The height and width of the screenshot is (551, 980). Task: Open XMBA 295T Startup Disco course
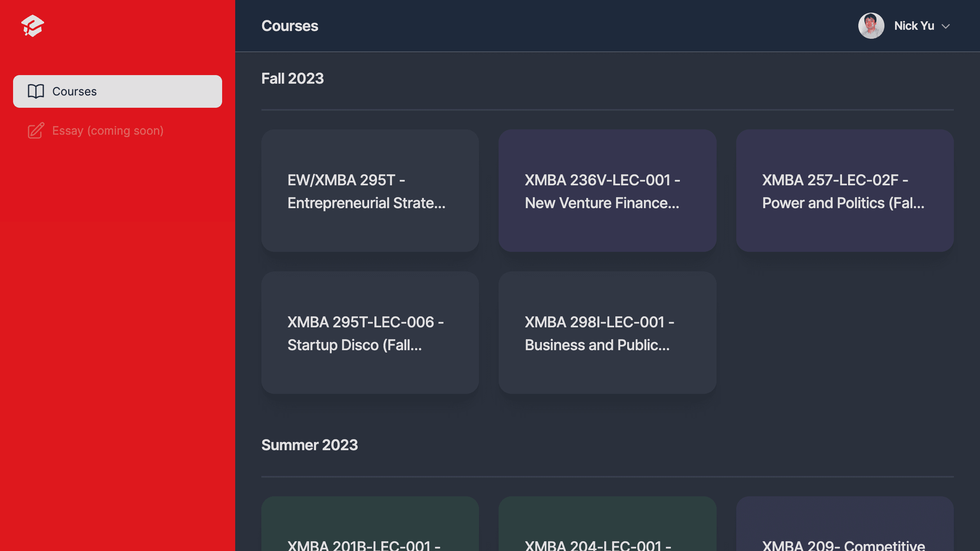(370, 333)
